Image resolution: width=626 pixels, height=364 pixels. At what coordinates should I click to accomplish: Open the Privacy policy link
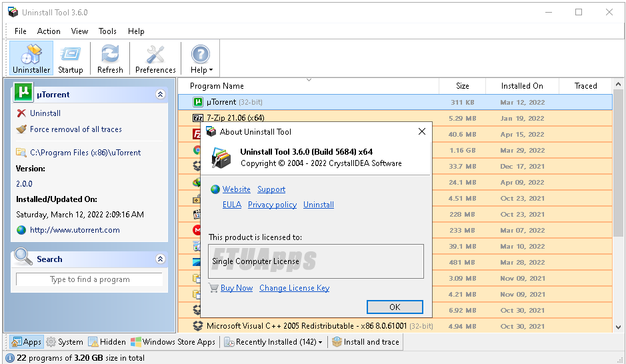(x=272, y=205)
